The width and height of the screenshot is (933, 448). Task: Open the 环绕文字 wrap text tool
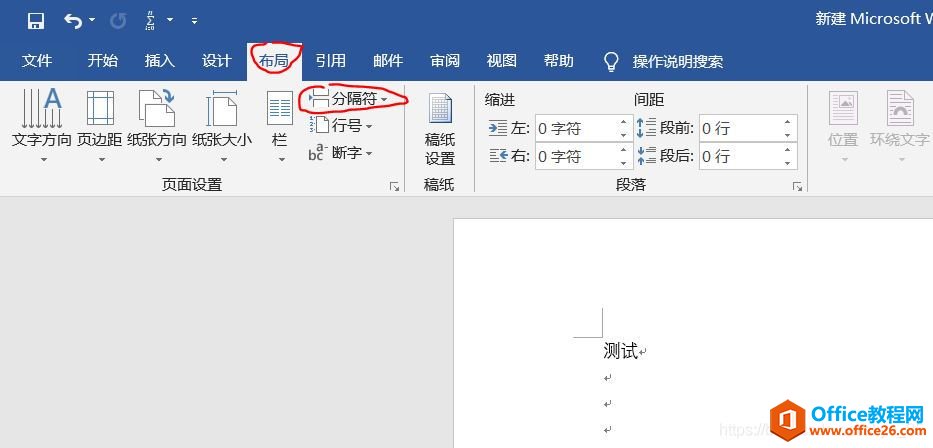(x=900, y=126)
